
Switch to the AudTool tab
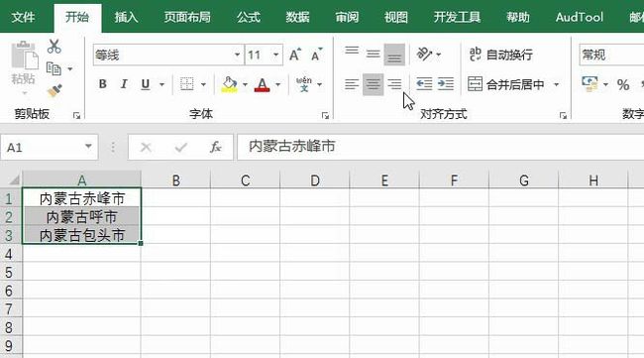tap(580, 17)
